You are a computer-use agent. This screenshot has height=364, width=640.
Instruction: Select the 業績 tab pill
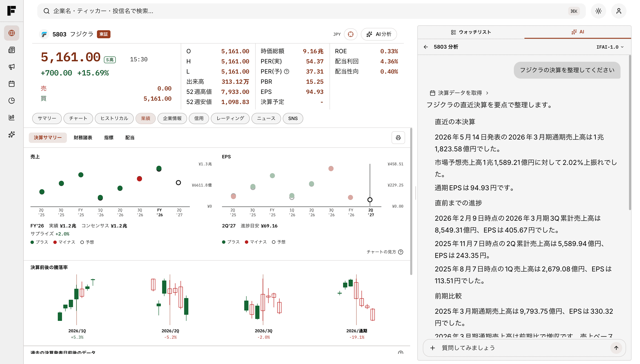point(145,119)
